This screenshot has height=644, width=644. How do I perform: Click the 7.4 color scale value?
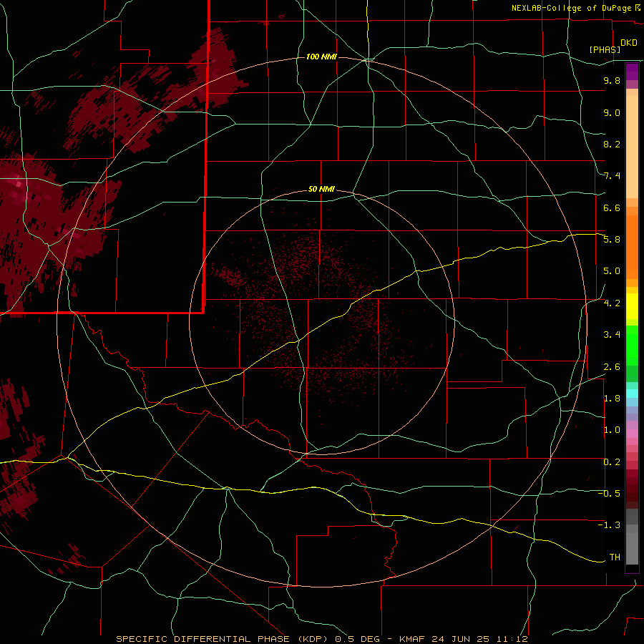pos(612,176)
